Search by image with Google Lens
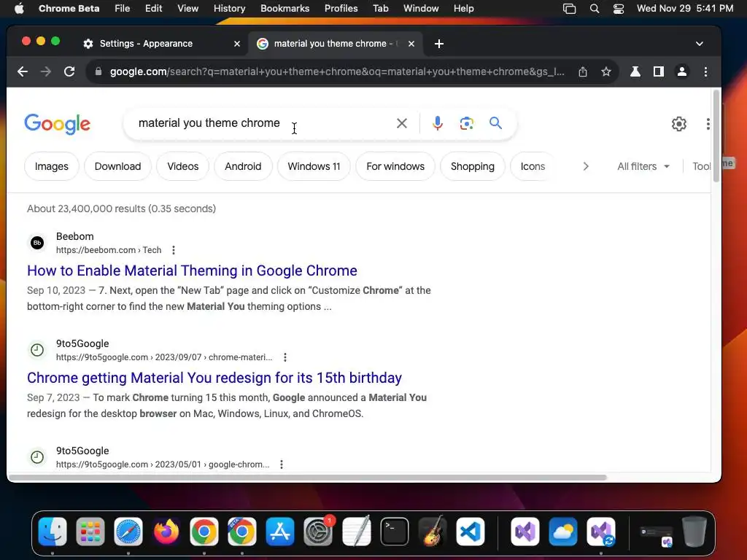 pos(466,123)
